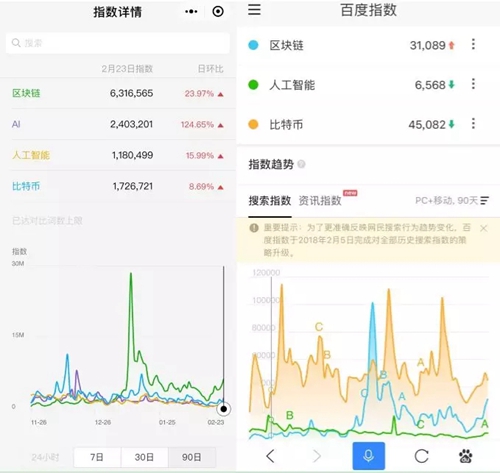
Task: Tap the refresh icon in bottom bar
Action: point(421,456)
